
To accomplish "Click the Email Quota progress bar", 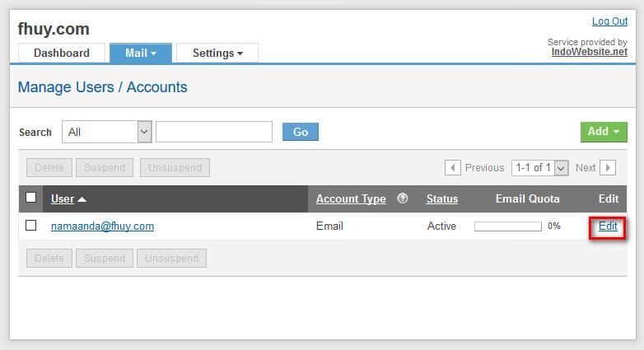I will [507, 226].
